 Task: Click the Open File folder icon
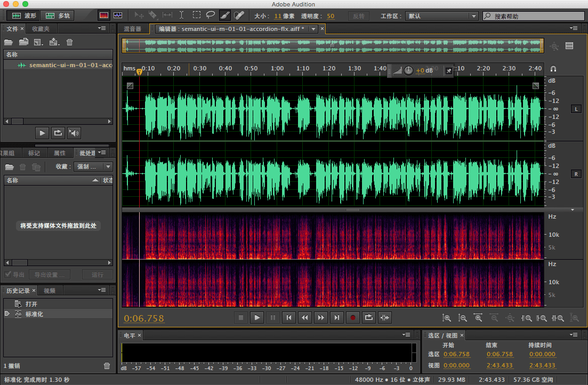pos(8,42)
